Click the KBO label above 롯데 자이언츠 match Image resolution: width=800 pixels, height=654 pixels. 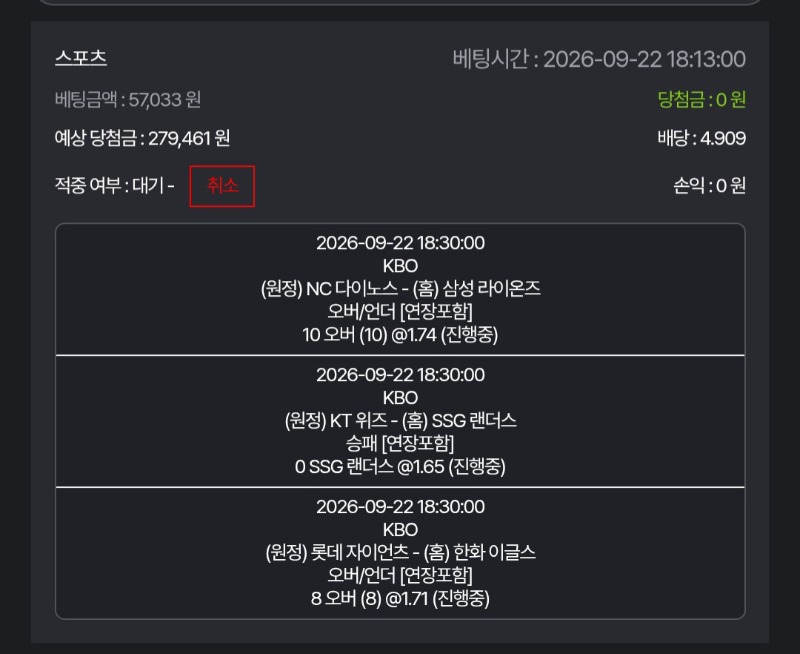[400, 530]
